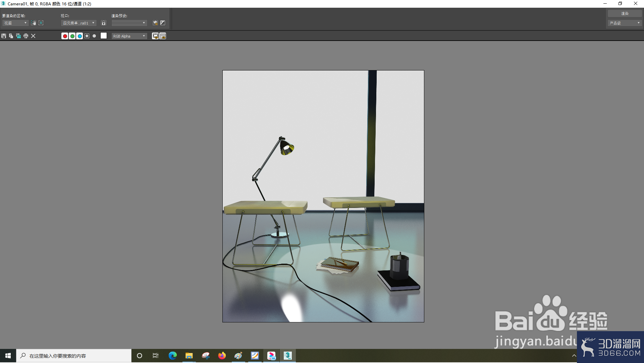Click the Render (渲染) button
The height and width of the screenshot is (363, 644).
pos(625,14)
